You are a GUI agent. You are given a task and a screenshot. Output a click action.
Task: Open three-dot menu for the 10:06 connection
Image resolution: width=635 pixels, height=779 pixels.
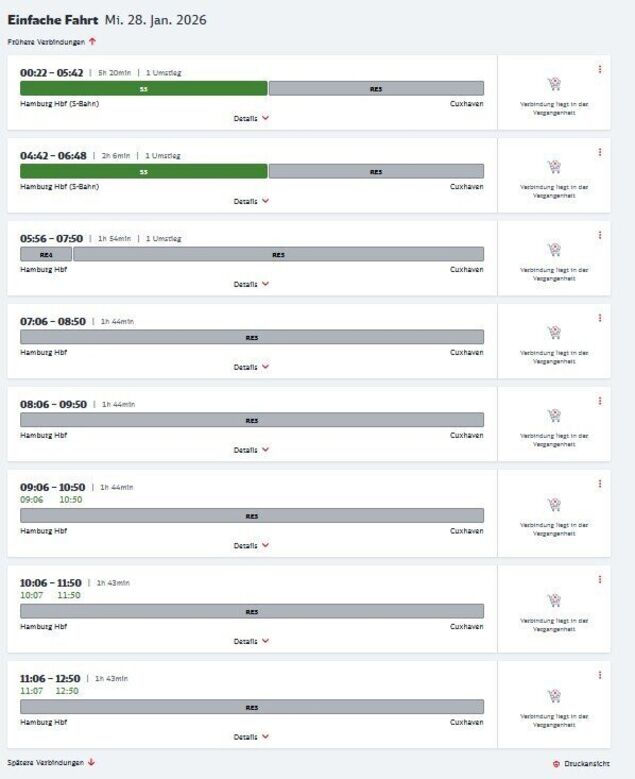coord(599,579)
